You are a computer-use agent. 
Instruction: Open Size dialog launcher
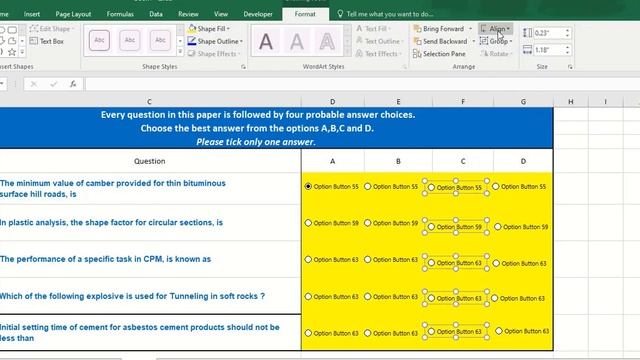pyautogui.click(x=570, y=67)
